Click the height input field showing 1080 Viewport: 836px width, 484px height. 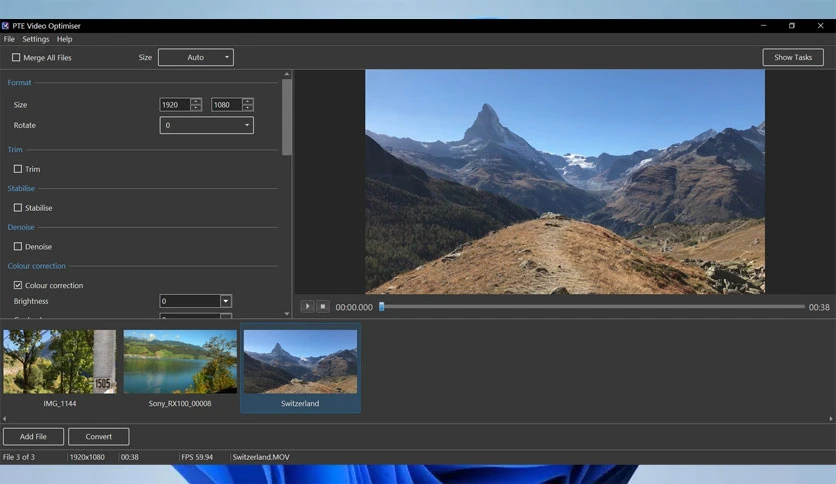[227, 104]
